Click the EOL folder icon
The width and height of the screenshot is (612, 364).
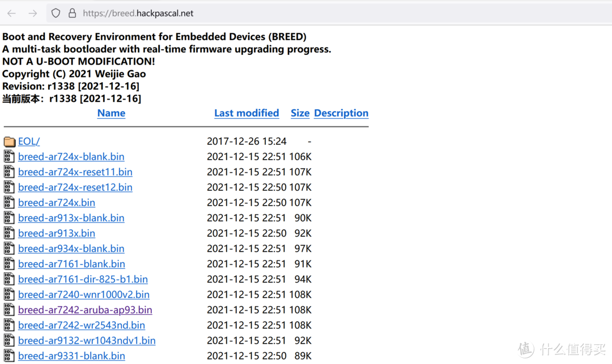tap(9, 142)
